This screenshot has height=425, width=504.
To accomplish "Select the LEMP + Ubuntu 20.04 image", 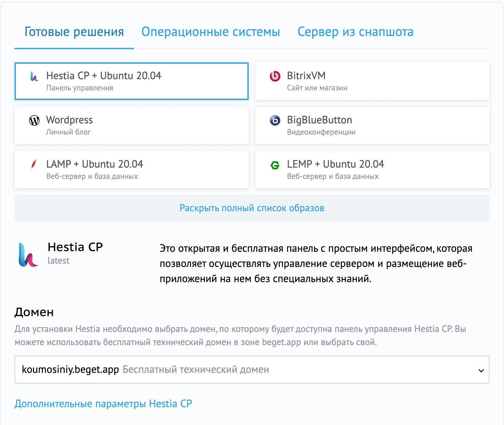I will [x=372, y=170].
